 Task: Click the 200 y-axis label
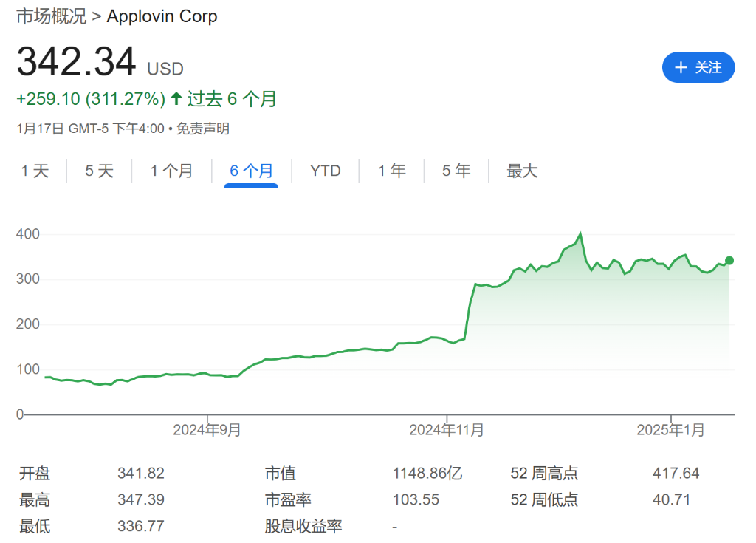click(28, 324)
